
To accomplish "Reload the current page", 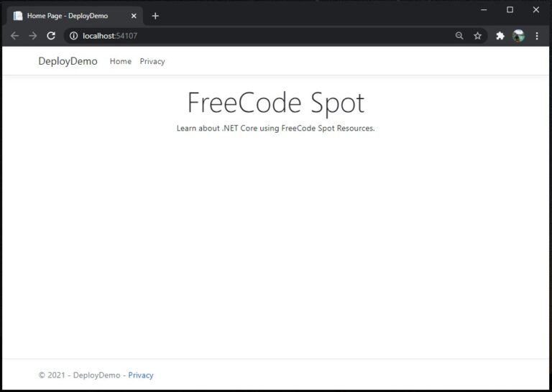I will [x=51, y=36].
